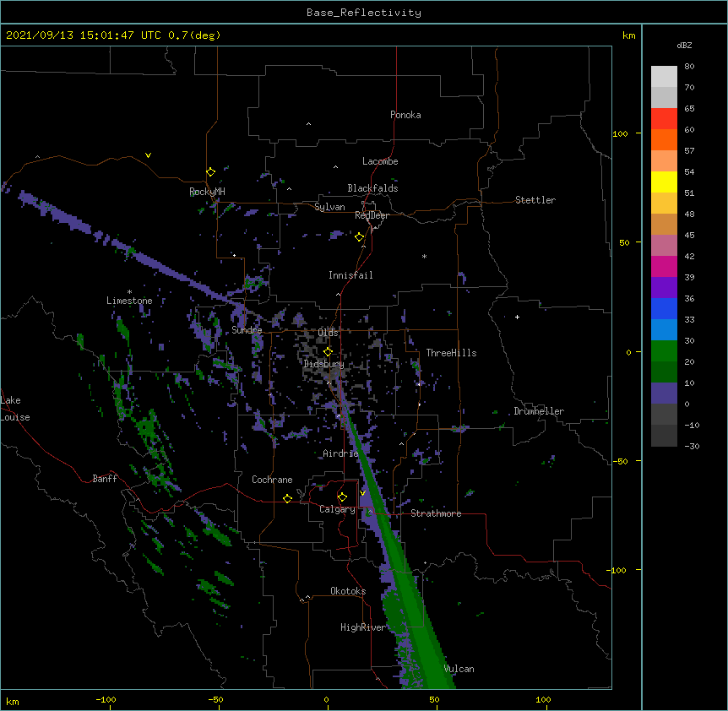
Task: Click the RockyMH label
Action: [x=207, y=192]
